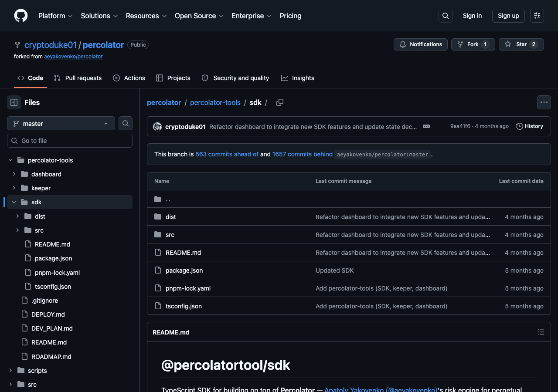The image size is (558, 392).
Task: Open the Platform dropdown menu
Action: 55,16
